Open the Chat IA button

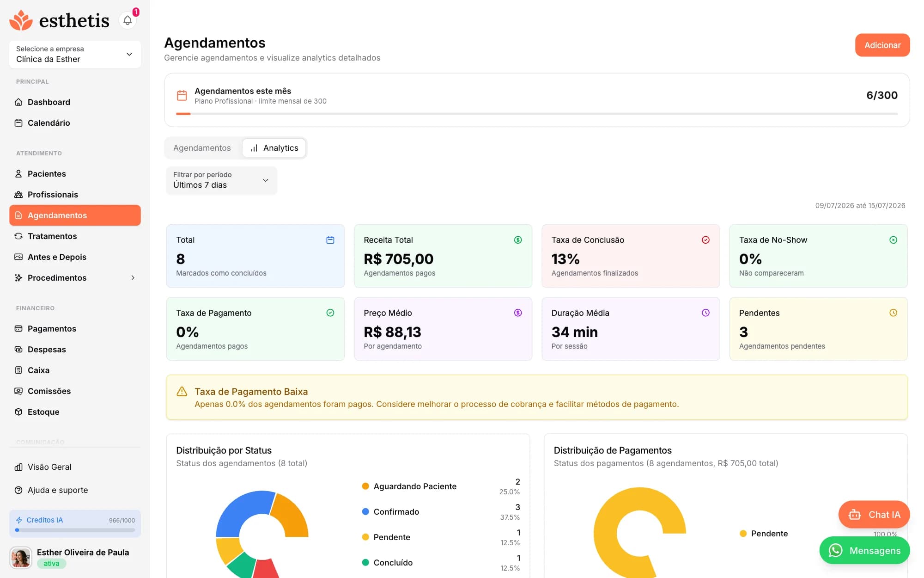pos(874,515)
